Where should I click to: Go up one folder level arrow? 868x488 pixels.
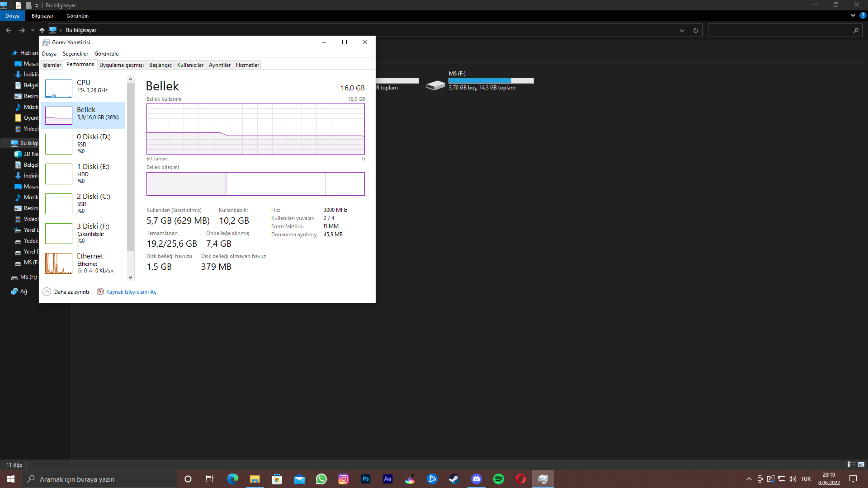[x=42, y=30]
